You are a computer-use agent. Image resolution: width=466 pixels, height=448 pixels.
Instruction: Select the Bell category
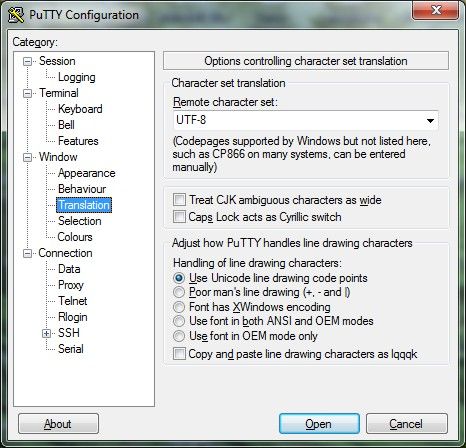click(66, 125)
